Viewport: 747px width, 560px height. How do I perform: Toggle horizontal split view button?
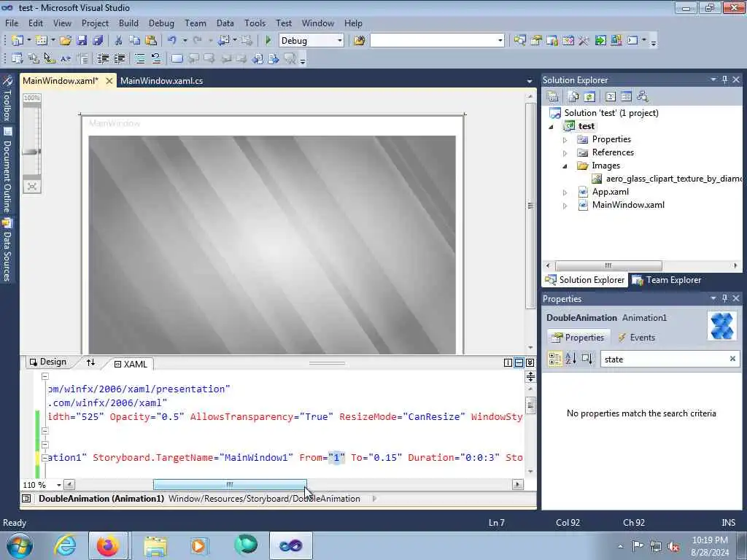coord(519,363)
